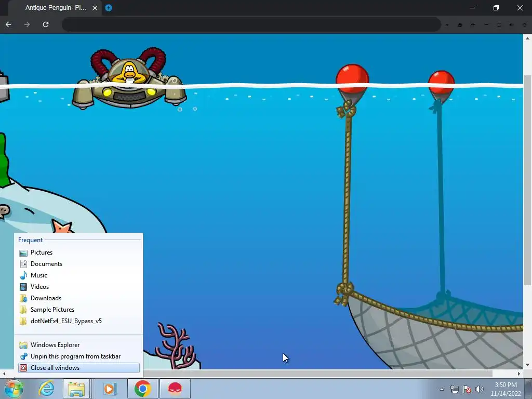The width and height of the screenshot is (532, 399).
Task: Focus the browser address bar
Action: point(251,24)
